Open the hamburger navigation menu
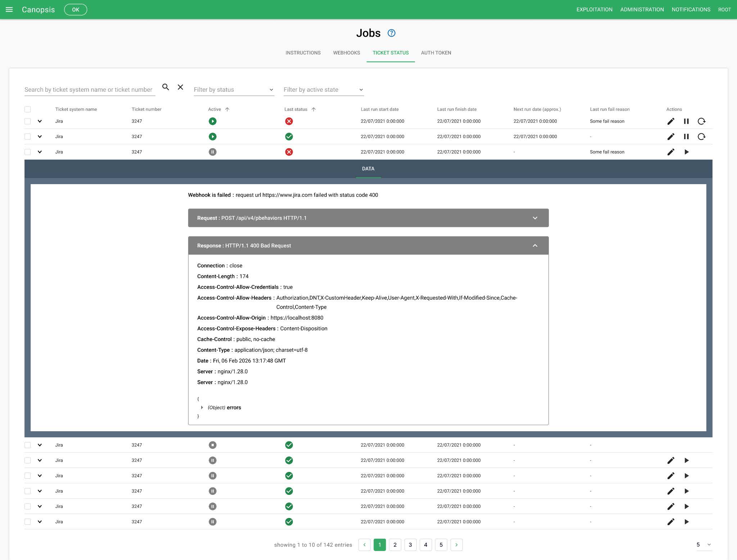This screenshot has width=737, height=560. pyautogui.click(x=9, y=10)
